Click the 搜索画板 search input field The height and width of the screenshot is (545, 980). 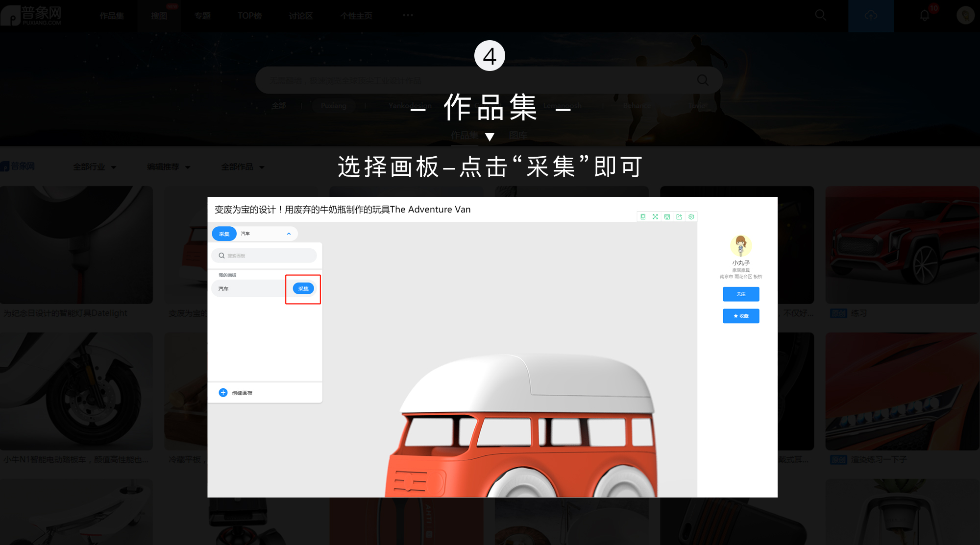click(x=265, y=255)
